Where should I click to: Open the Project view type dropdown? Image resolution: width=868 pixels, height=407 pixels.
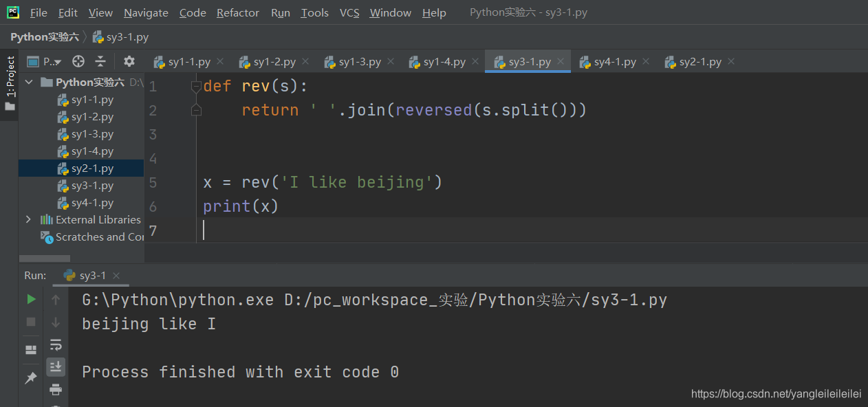pyautogui.click(x=45, y=61)
